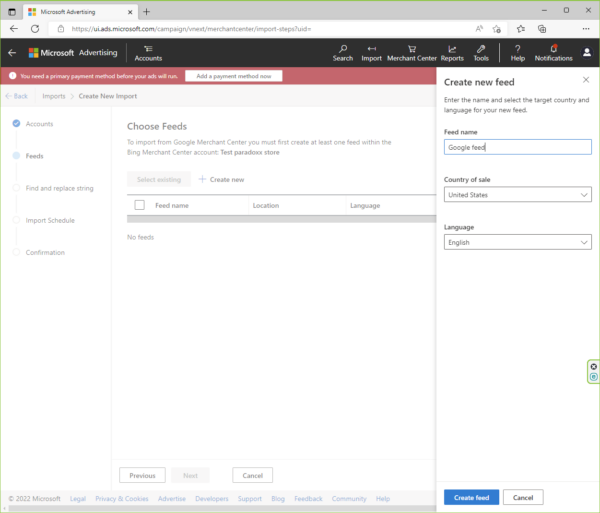
Task: Open the Help question mark icon
Action: tap(517, 53)
